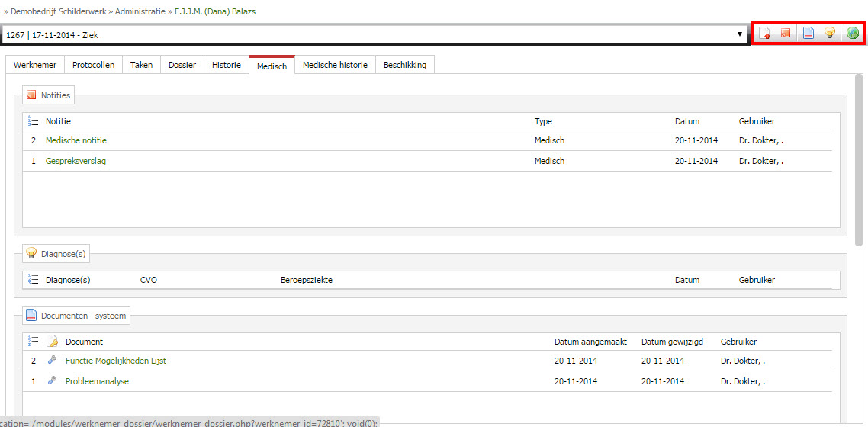Open the Beschikking tab
The width and height of the screenshot is (868, 427).
click(x=405, y=65)
